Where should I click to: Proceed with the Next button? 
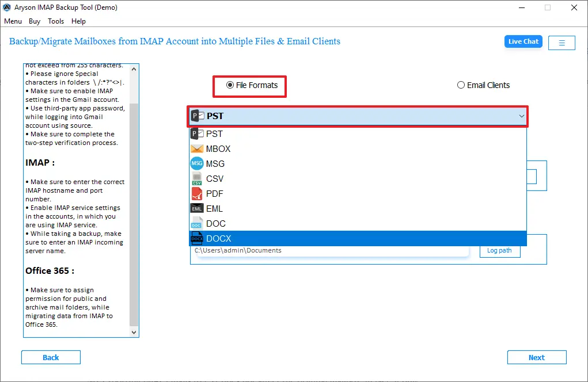click(537, 357)
